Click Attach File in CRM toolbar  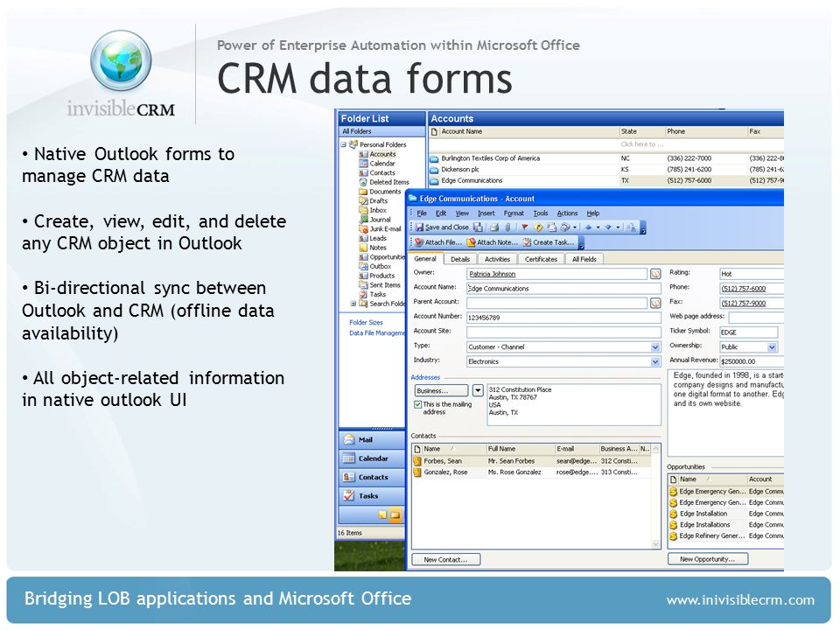tap(438, 242)
